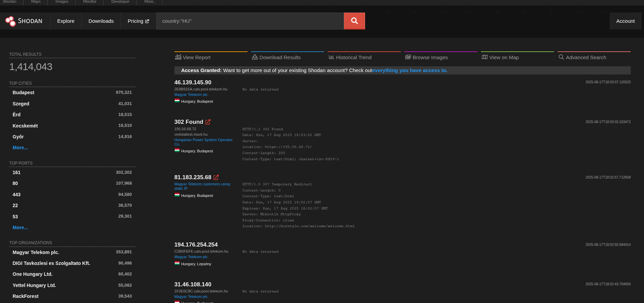Open the Downloads menu item
644x303 pixels.
[101, 21]
